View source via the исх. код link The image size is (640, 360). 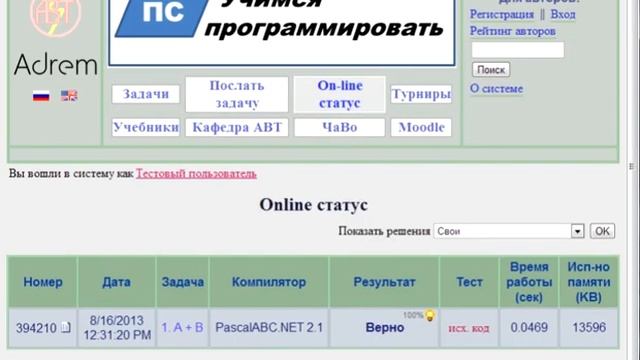click(x=469, y=328)
